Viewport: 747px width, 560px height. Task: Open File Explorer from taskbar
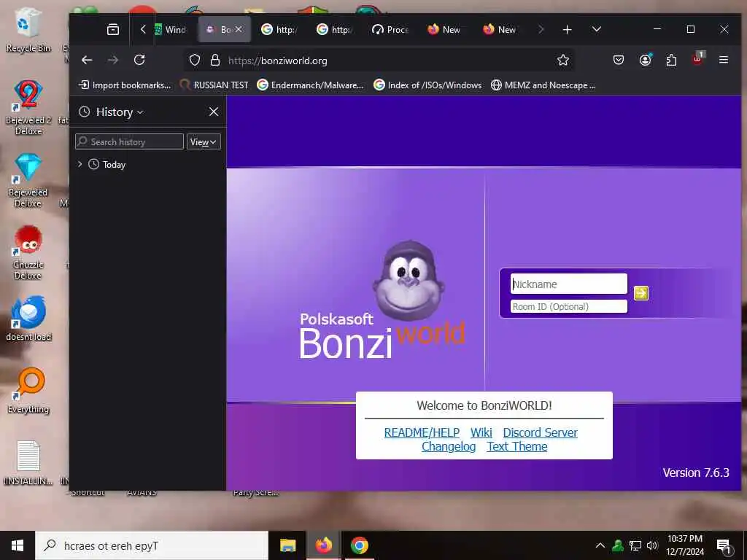click(x=287, y=545)
